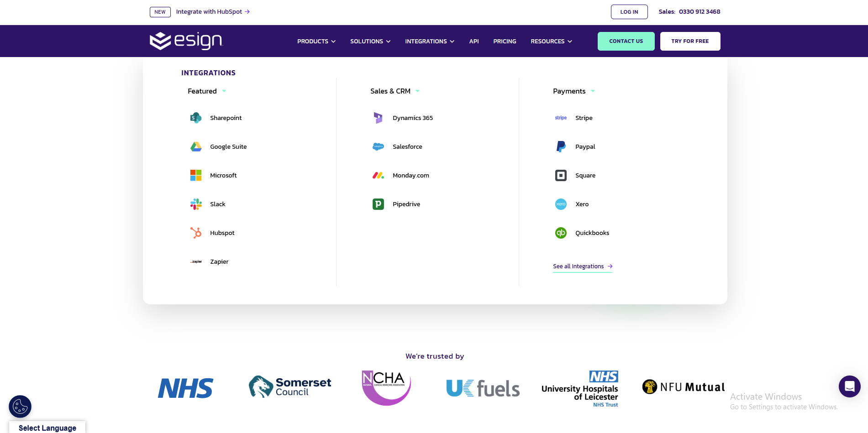Screen dimensions: 868x433
Task: Click the Xero blue circle icon
Action: [x=561, y=204]
